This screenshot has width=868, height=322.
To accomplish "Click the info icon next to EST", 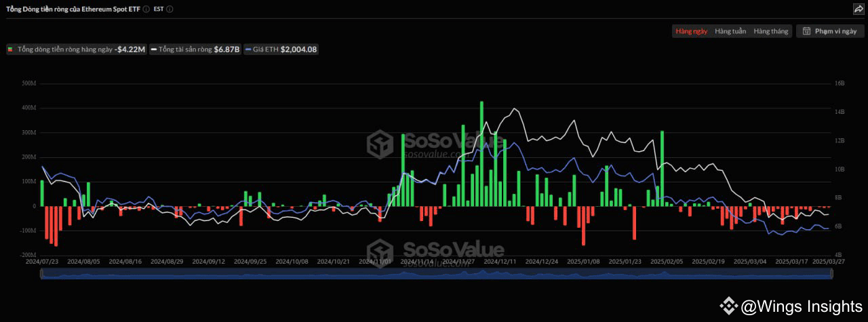I will 170,9.
